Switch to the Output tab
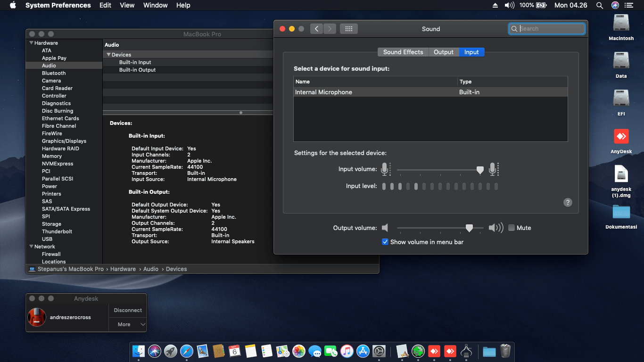The height and width of the screenshot is (362, 644). 444,52
